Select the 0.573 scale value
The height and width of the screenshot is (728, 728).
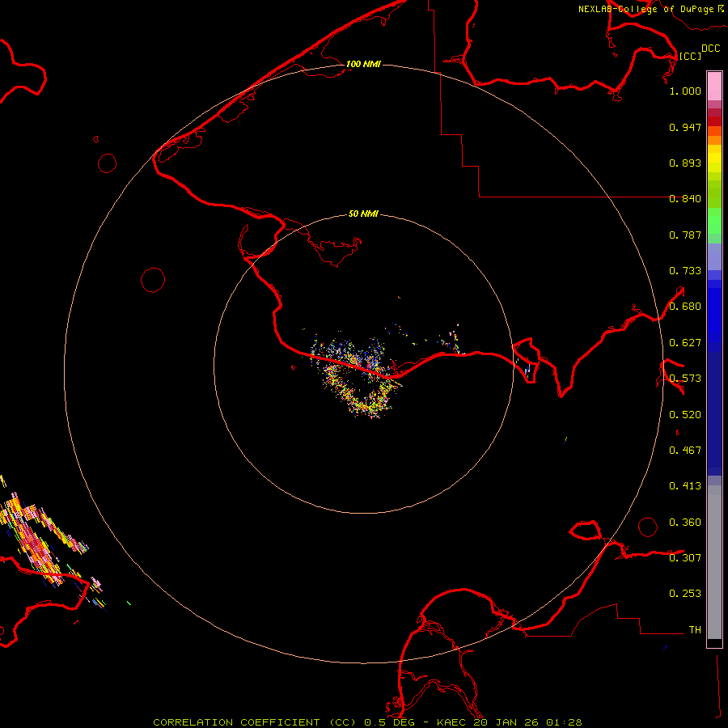tap(684, 379)
